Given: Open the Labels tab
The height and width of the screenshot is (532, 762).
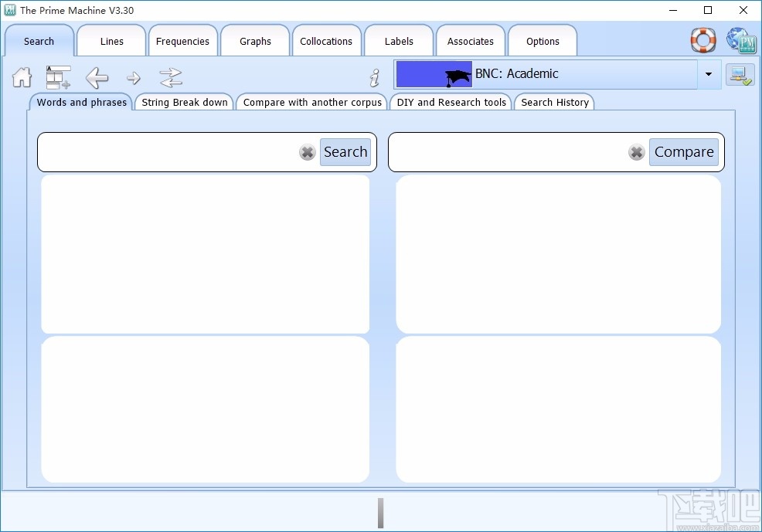Looking at the screenshot, I should [x=399, y=41].
